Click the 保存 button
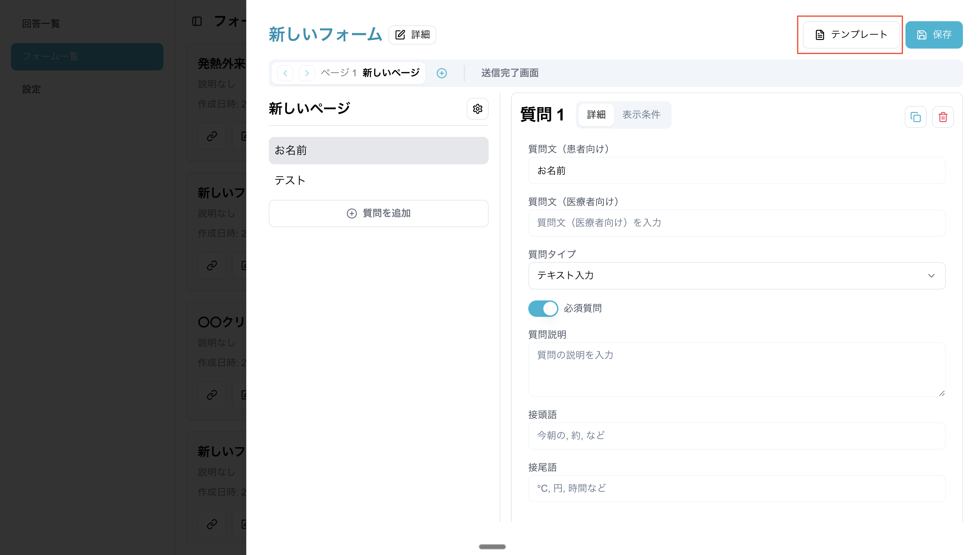The image size is (980, 555). tap(933, 35)
